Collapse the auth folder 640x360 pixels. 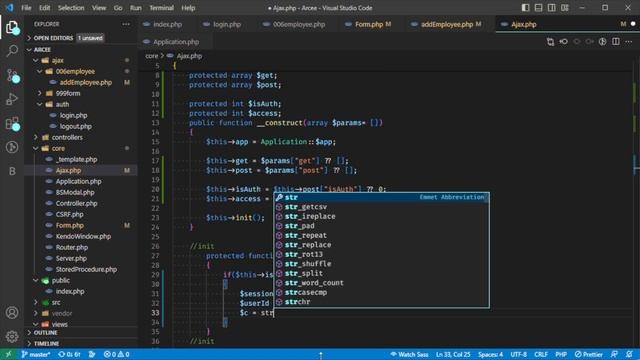click(x=62, y=104)
